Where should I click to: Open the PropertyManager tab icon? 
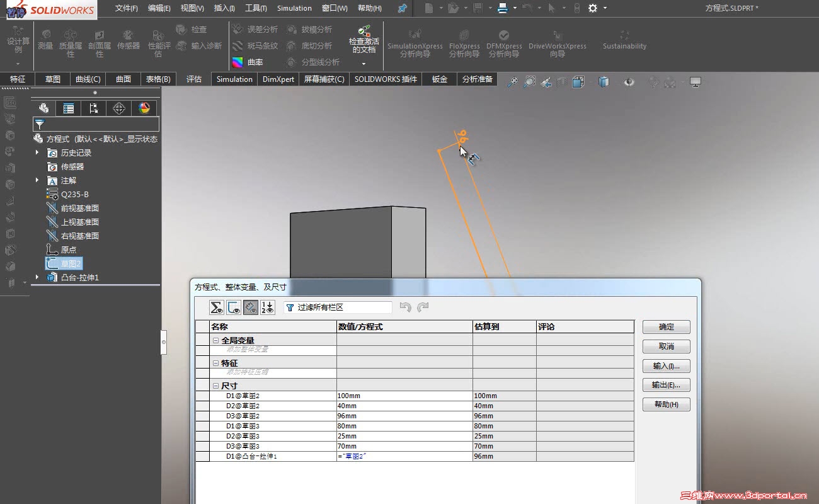click(x=69, y=108)
